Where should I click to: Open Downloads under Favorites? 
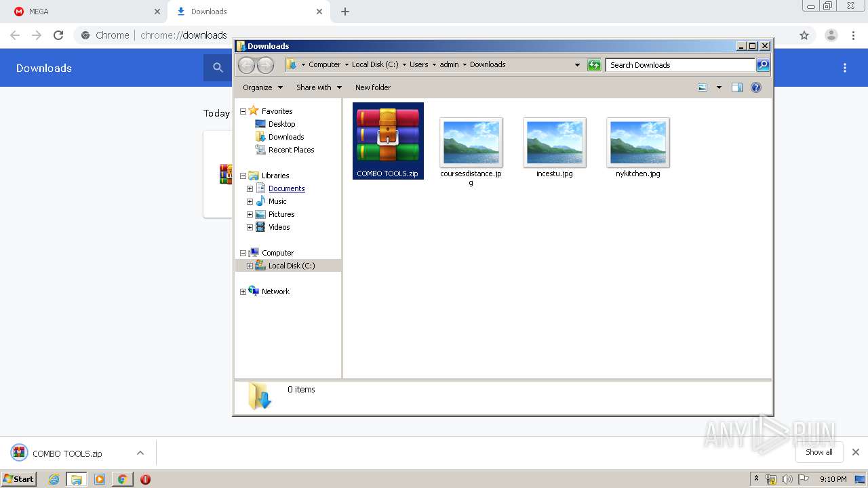(x=286, y=137)
